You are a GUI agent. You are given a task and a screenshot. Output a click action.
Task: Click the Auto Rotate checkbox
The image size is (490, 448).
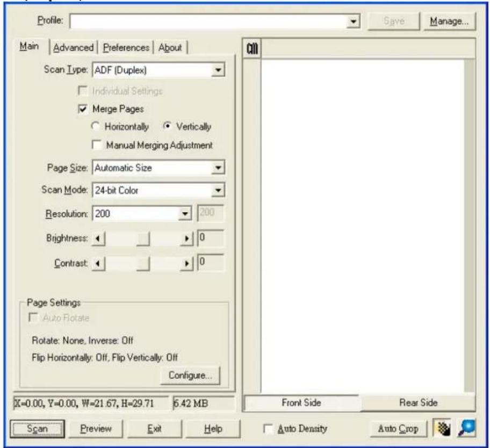click(33, 317)
